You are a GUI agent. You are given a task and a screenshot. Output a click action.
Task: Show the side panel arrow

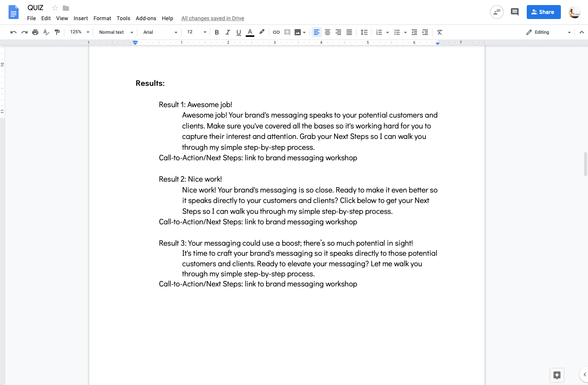584,375
